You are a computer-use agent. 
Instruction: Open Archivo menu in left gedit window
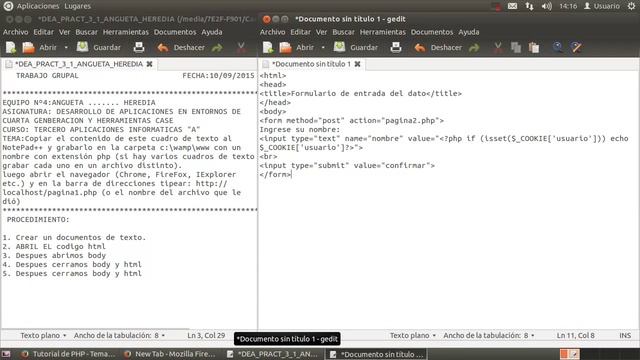(x=16, y=32)
